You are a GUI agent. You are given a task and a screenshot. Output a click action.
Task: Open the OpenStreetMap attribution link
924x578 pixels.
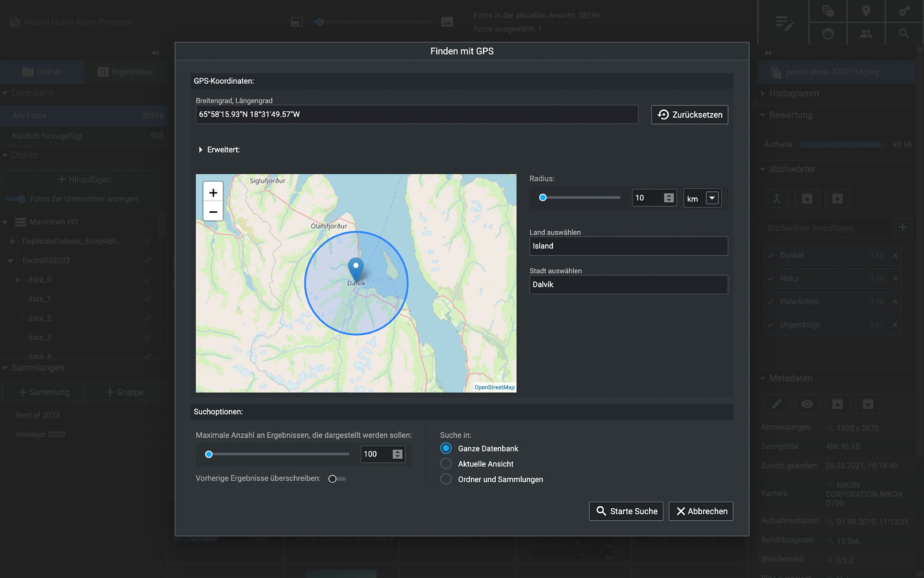pos(494,387)
